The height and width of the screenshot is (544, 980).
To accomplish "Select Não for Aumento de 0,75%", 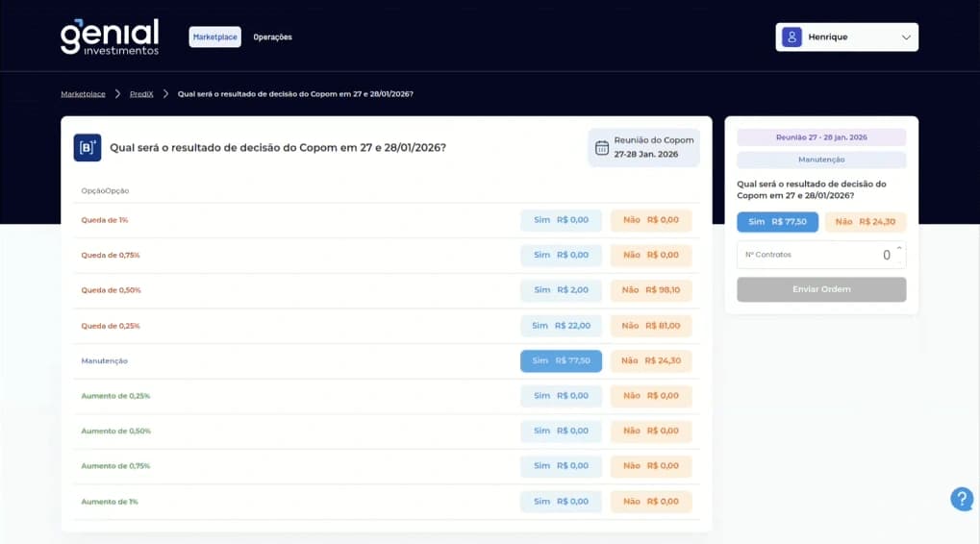I will (x=651, y=466).
